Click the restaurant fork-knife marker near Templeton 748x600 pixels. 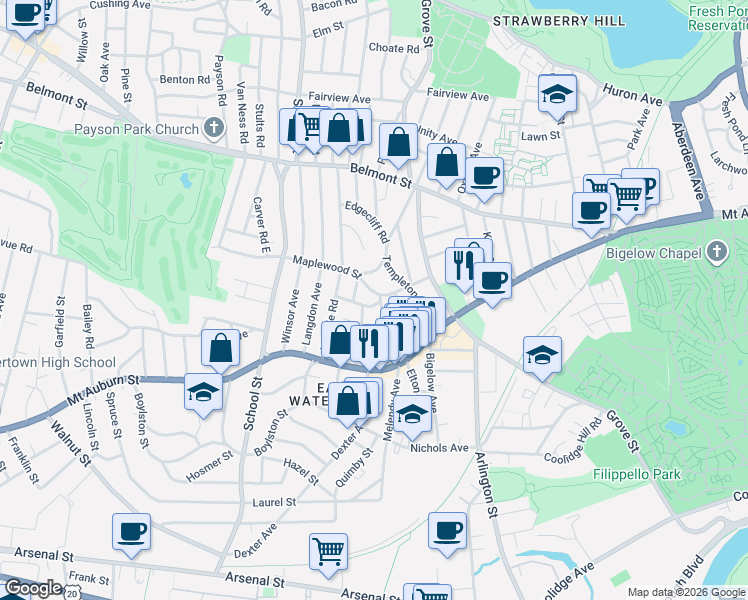point(459,267)
